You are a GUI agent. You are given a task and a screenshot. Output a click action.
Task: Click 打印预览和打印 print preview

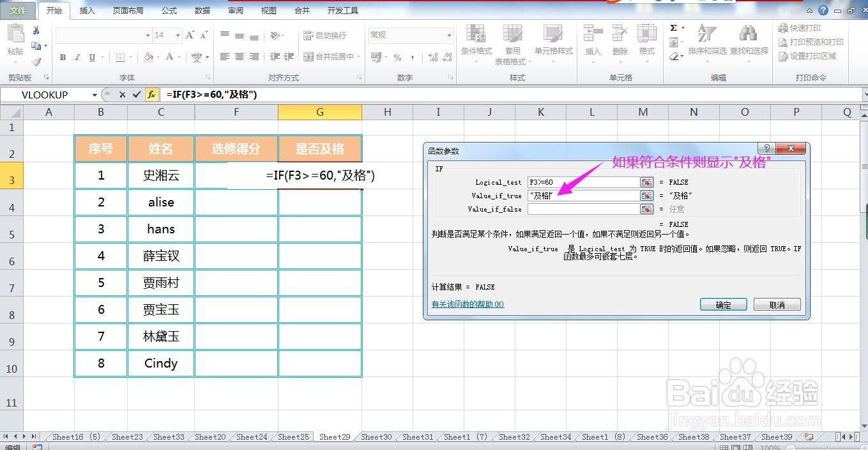click(x=811, y=42)
